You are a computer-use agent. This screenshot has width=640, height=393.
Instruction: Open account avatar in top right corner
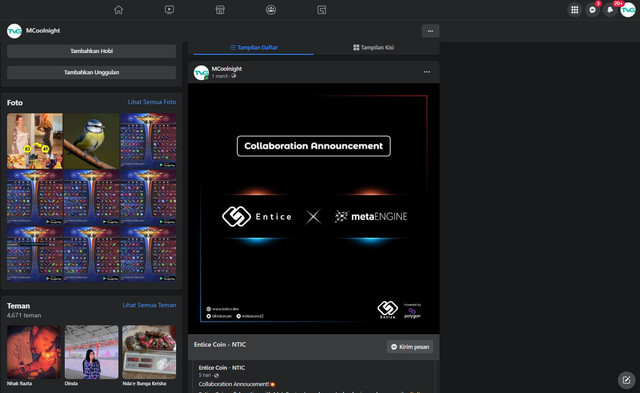628,10
